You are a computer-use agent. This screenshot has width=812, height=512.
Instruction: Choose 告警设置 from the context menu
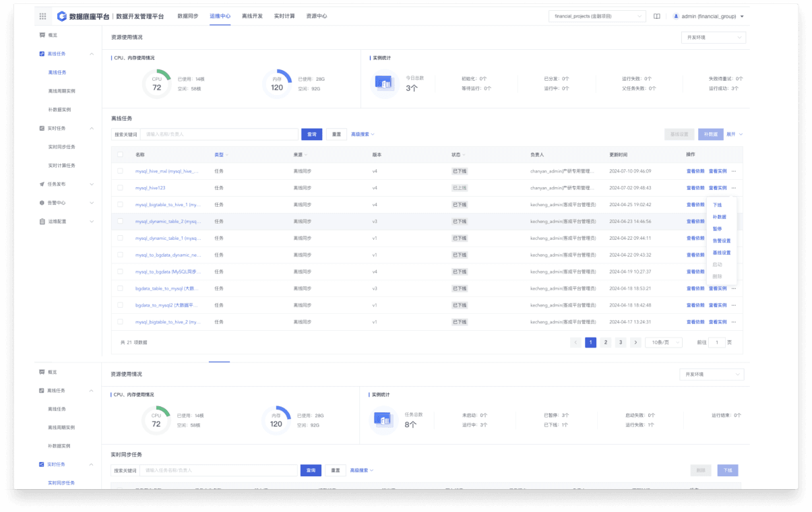tap(721, 241)
